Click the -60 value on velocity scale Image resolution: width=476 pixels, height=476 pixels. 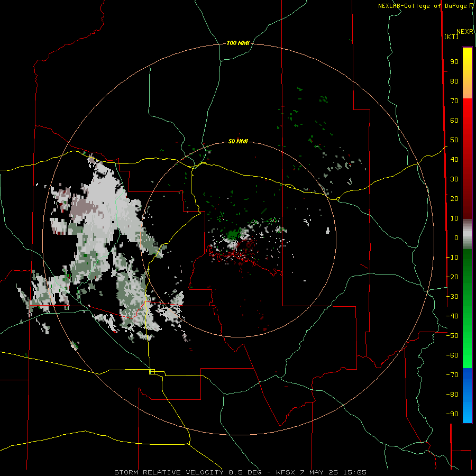452,355
